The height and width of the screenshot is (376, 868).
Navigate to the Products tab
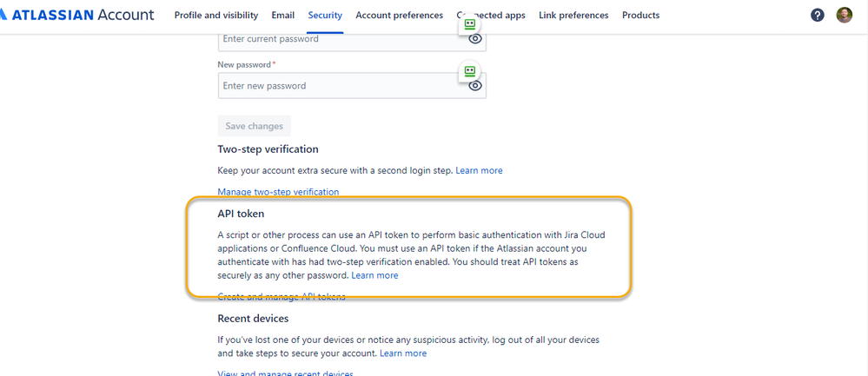[x=640, y=15]
